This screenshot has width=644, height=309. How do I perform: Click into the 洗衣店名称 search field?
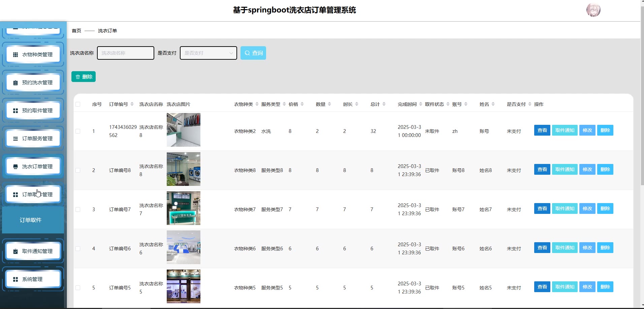[125, 53]
